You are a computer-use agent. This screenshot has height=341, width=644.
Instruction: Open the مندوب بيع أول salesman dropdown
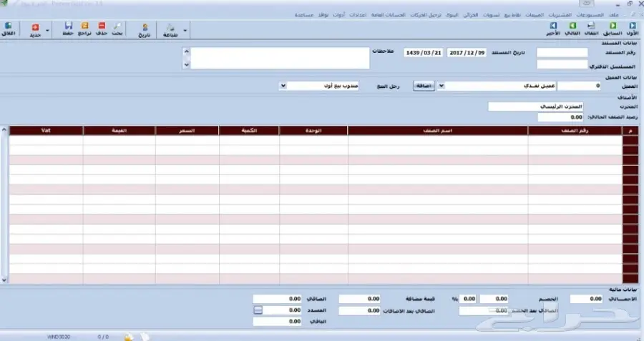coord(283,85)
